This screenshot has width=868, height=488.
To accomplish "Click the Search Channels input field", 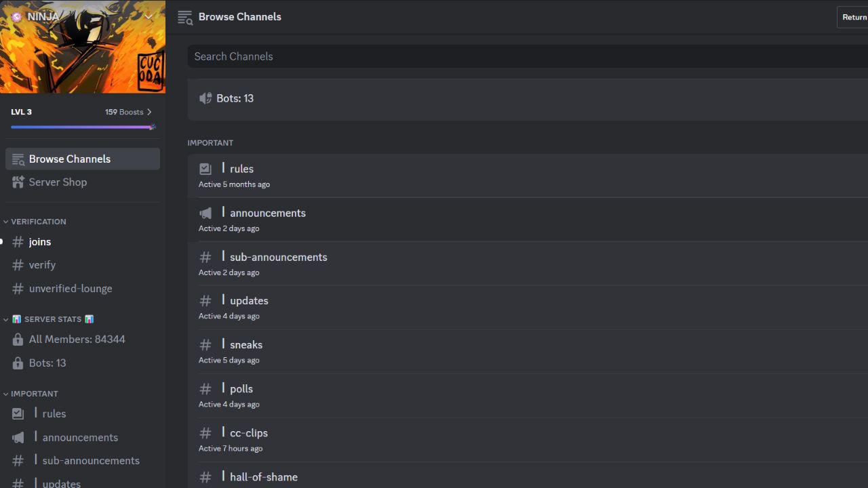I will 407,56.
